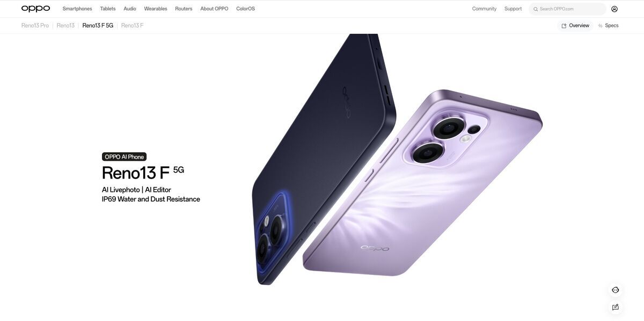Visit the Community link
The image size is (644, 321).
tap(484, 9)
